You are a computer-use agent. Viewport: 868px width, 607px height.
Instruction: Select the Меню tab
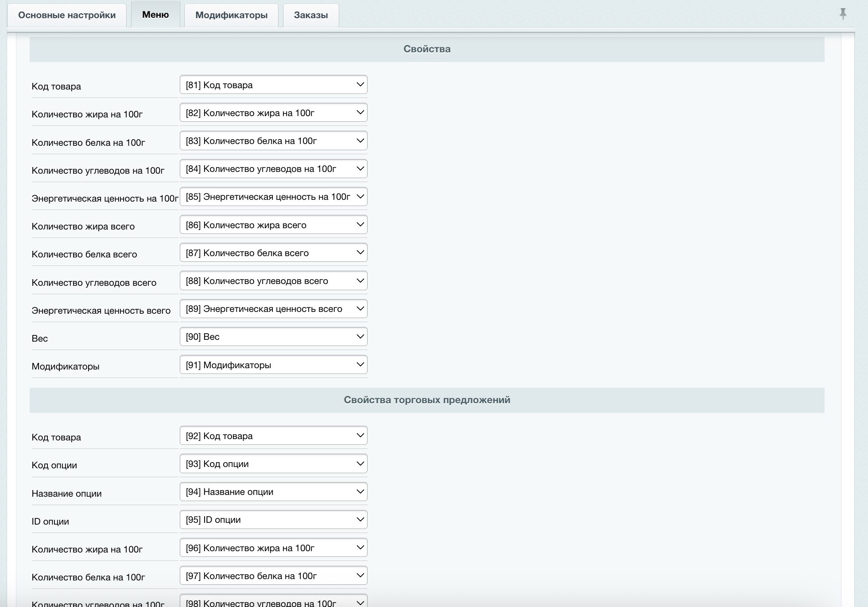click(x=155, y=15)
